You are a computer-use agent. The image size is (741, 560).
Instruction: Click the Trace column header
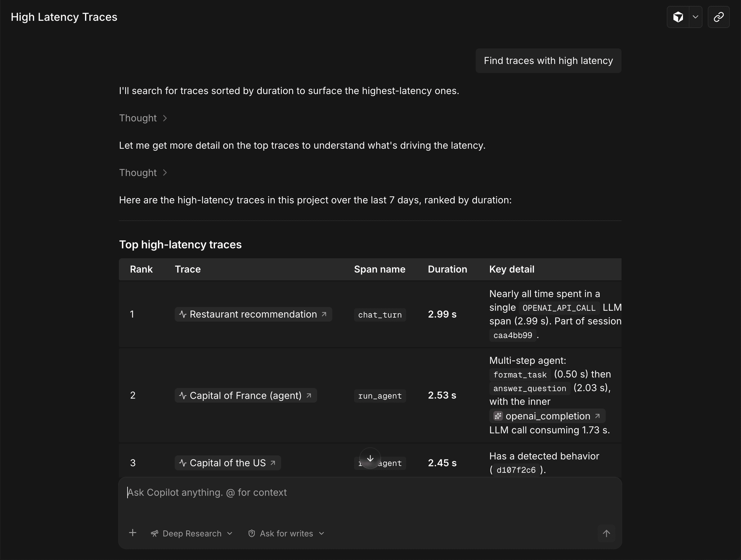[188, 269]
